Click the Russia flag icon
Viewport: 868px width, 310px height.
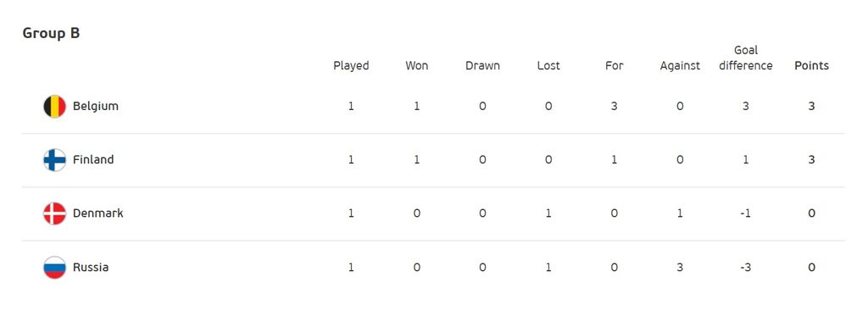pyautogui.click(x=55, y=268)
